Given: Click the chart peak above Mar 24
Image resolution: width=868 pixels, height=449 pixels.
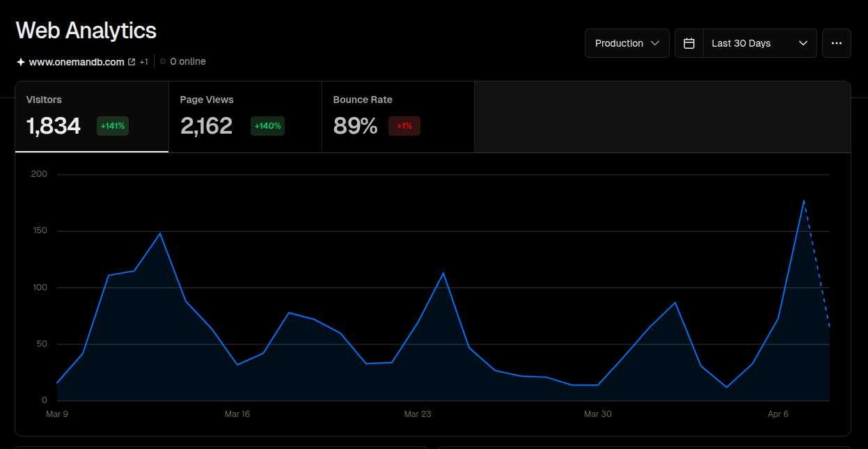Looking at the screenshot, I should tap(443, 273).
